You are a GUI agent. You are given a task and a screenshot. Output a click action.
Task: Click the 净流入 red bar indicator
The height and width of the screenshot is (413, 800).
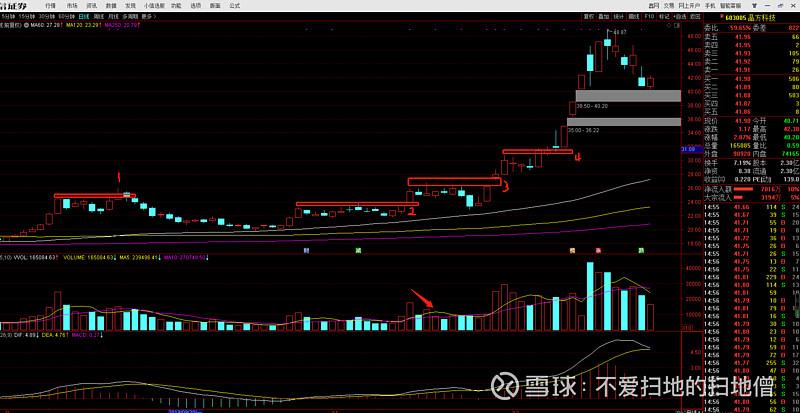743,187
